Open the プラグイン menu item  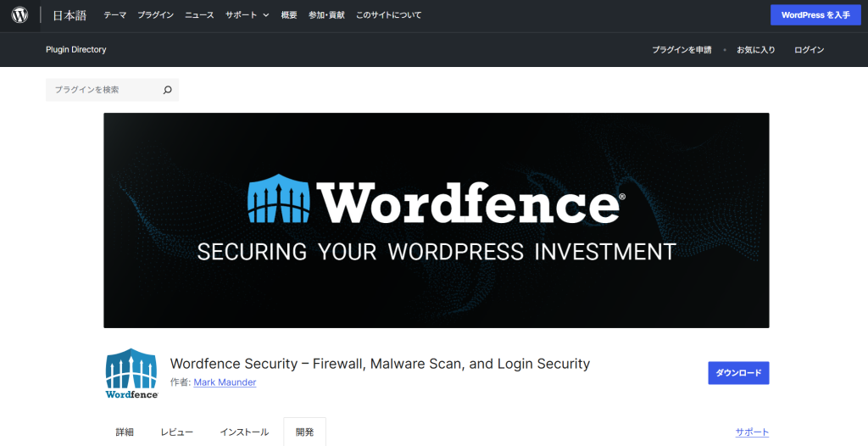tap(156, 15)
